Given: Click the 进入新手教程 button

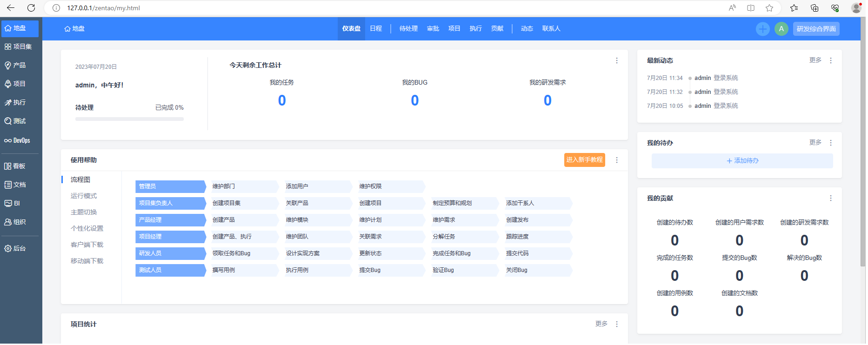Looking at the screenshot, I should [x=584, y=160].
